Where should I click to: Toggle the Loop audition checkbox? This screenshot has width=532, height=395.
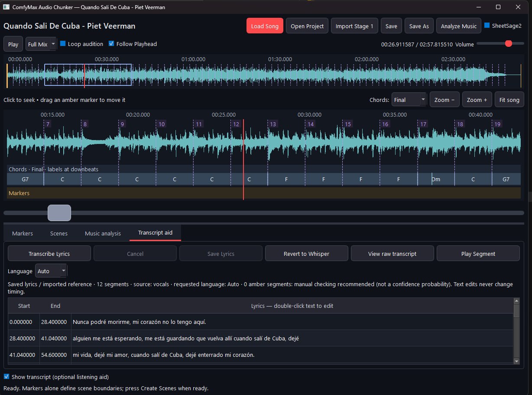click(63, 44)
